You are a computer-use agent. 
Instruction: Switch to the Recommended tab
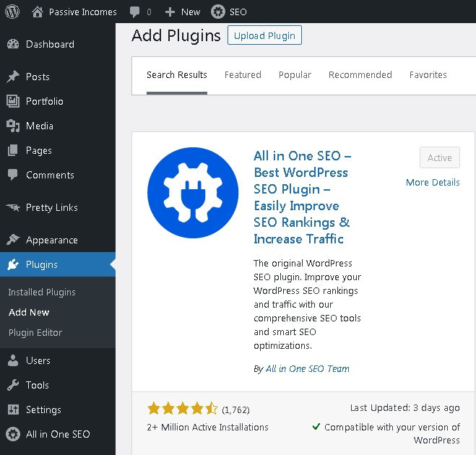360,75
